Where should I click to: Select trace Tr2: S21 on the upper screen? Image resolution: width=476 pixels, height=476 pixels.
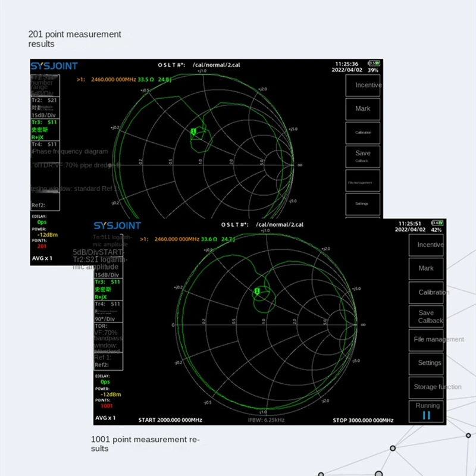click(x=45, y=108)
